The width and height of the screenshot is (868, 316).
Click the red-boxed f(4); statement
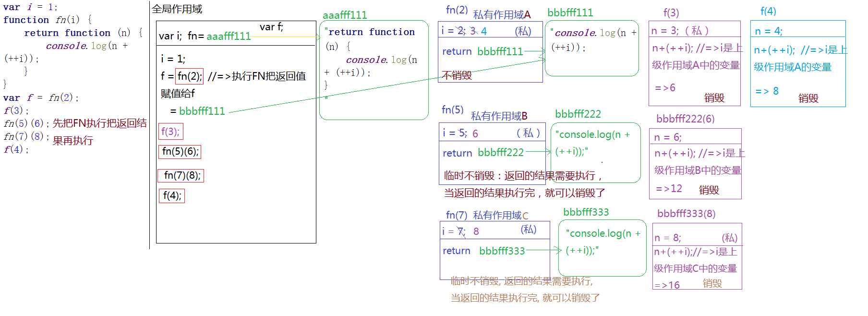click(x=171, y=195)
